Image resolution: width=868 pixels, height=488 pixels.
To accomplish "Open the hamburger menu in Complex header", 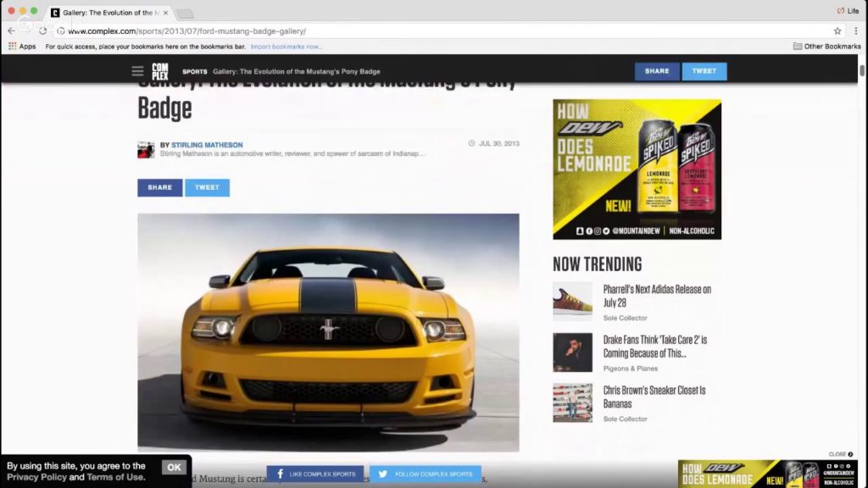I will 137,71.
